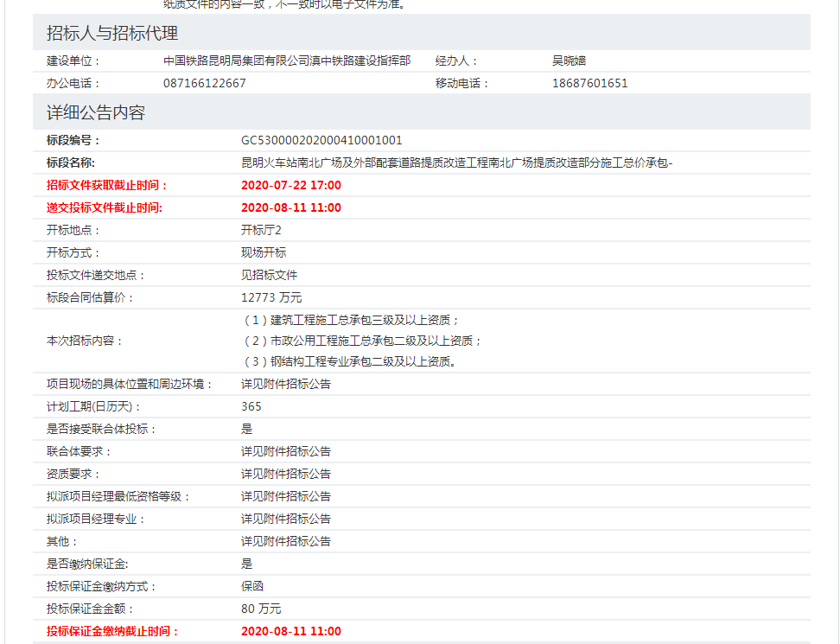Click the 建筑工程施工总承包三级 qualification line
840x644 pixels.
pos(351,320)
